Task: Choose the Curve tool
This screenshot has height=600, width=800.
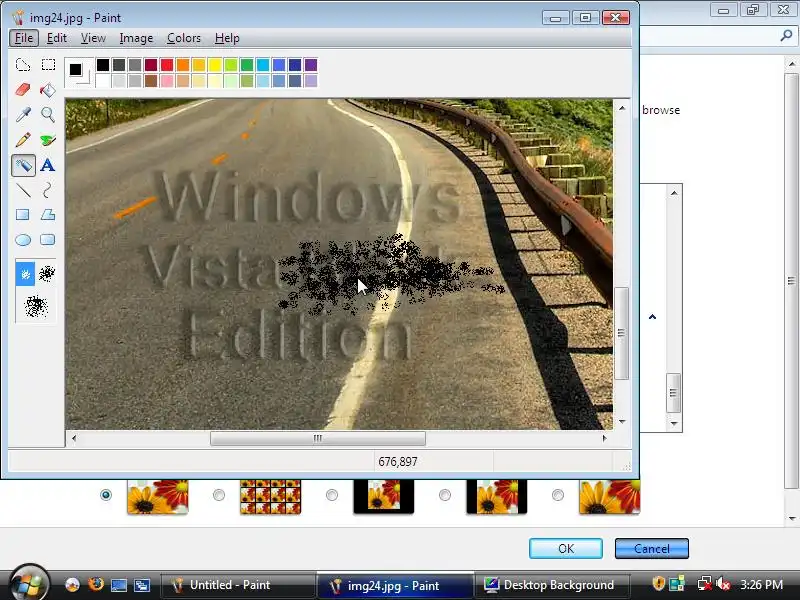Action: [48, 190]
